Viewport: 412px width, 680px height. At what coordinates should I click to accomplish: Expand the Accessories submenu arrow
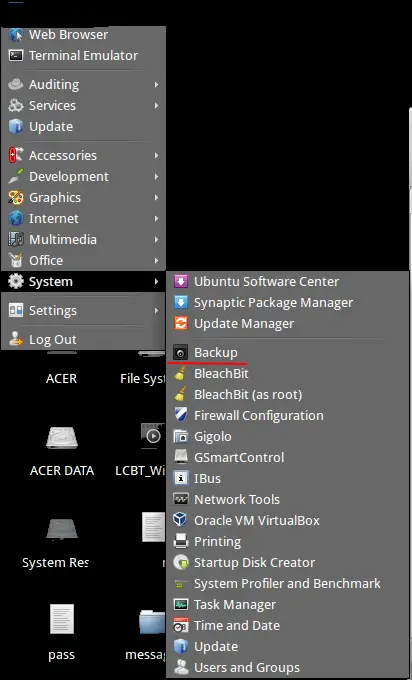click(x=156, y=155)
